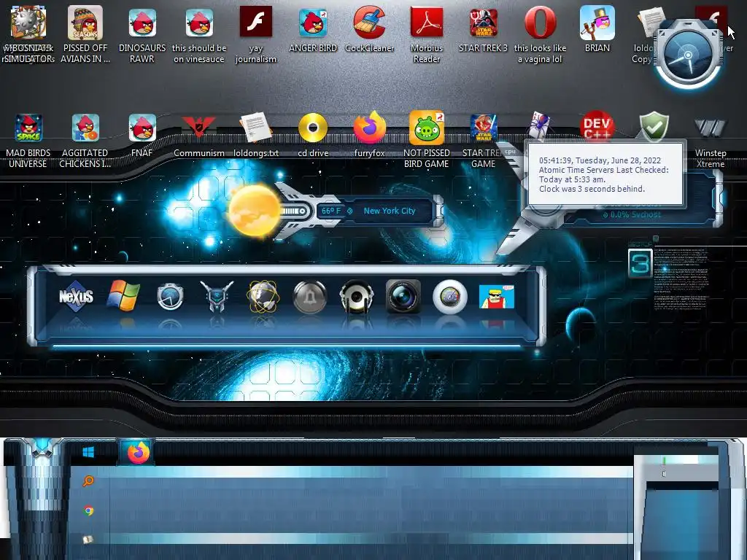Open the Chrome icon in the taskbar
Viewport: 747px width, 560px height.
point(88,510)
